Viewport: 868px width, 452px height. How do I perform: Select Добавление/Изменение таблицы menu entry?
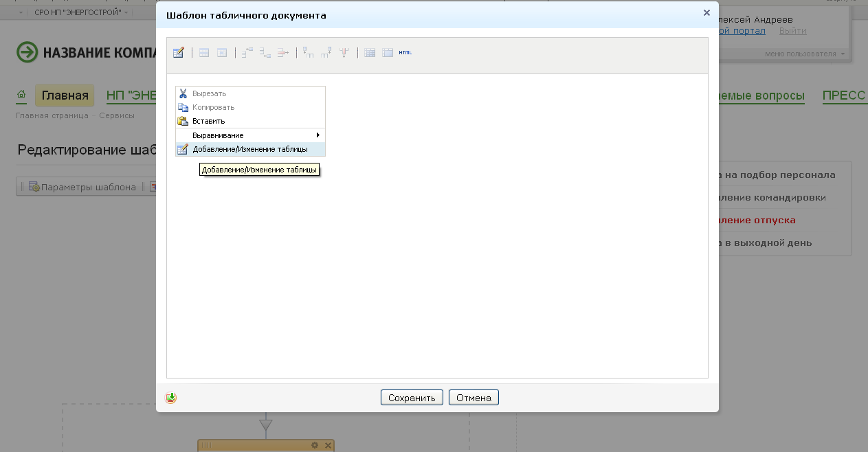pyautogui.click(x=250, y=149)
